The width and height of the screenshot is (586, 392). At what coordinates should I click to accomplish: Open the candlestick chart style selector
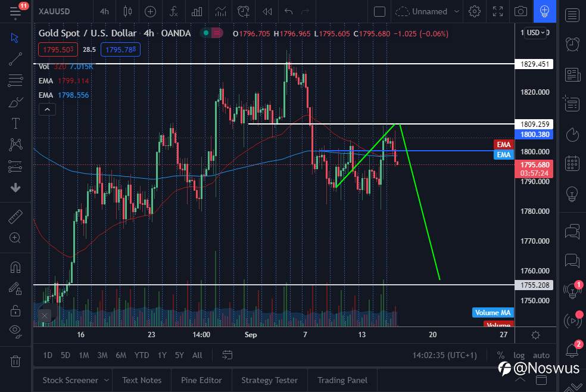128,11
